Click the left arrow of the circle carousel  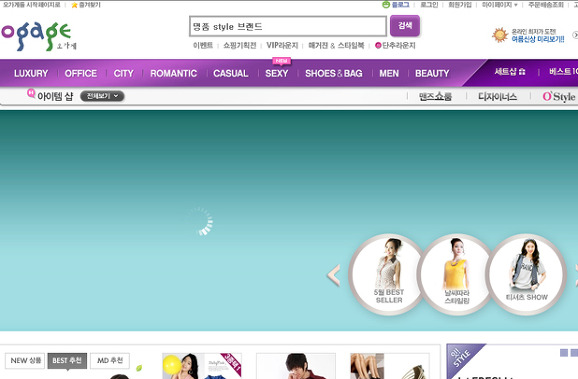[x=334, y=275]
